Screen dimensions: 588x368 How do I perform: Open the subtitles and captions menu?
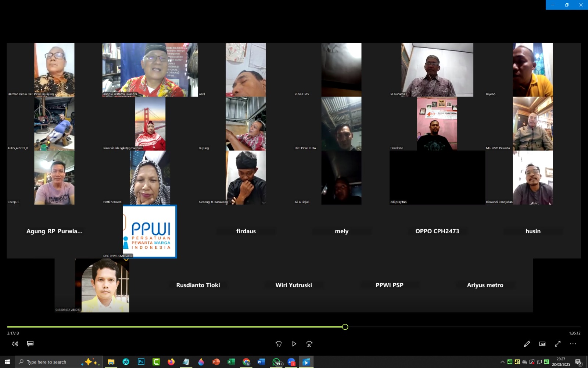tap(31, 344)
